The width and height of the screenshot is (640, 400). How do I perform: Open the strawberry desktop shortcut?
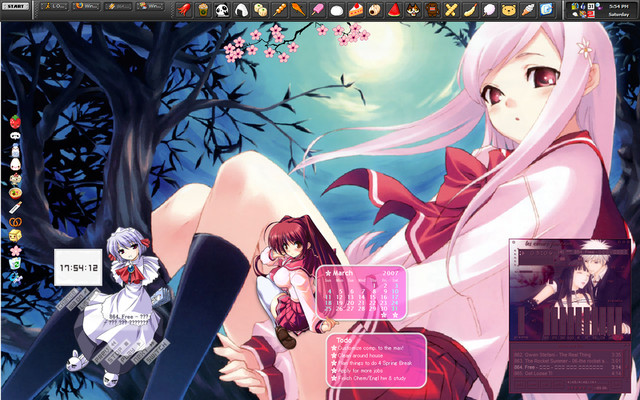(x=15, y=122)
